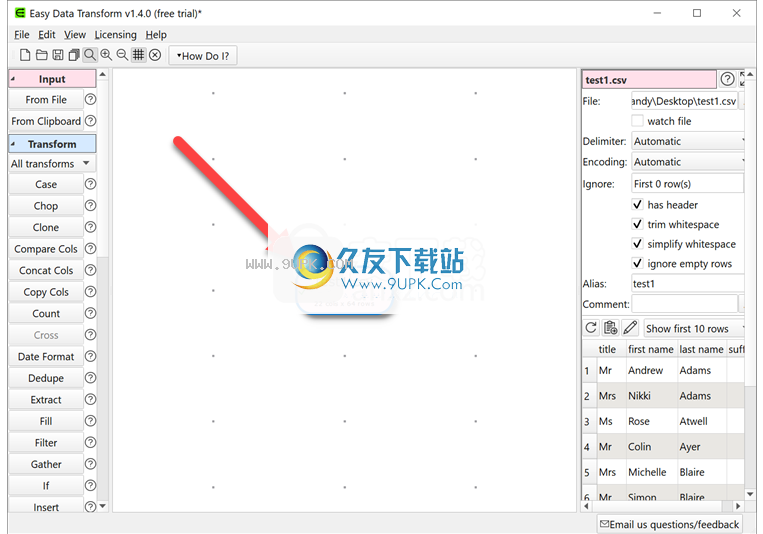Viewport: 763px width, 534px height.
Task: Click Email us questions/feedback button
Action: (x=670, y=524)
